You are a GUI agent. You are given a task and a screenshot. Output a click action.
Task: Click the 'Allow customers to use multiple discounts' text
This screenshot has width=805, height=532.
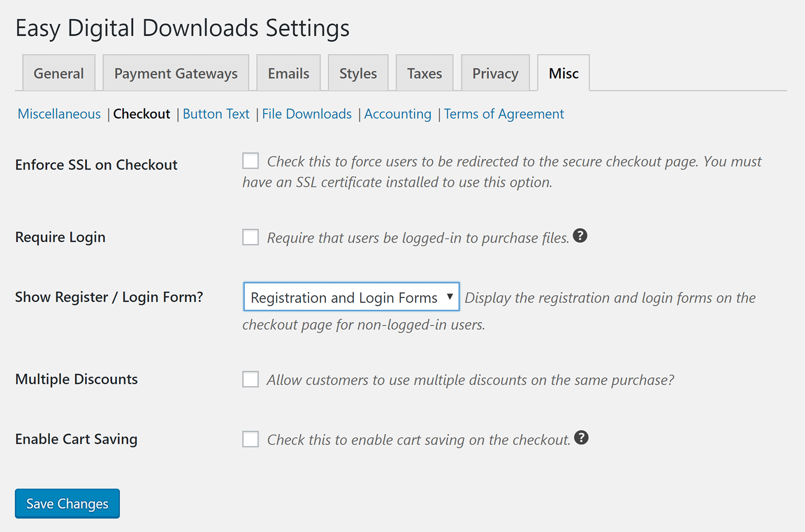pyautogui.click(x=470, y=380)
